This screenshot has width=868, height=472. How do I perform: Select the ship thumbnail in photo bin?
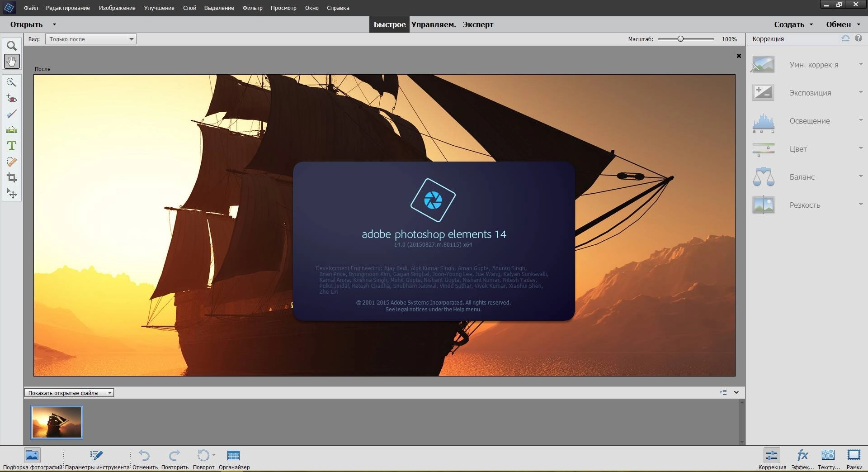pos(57,422)
